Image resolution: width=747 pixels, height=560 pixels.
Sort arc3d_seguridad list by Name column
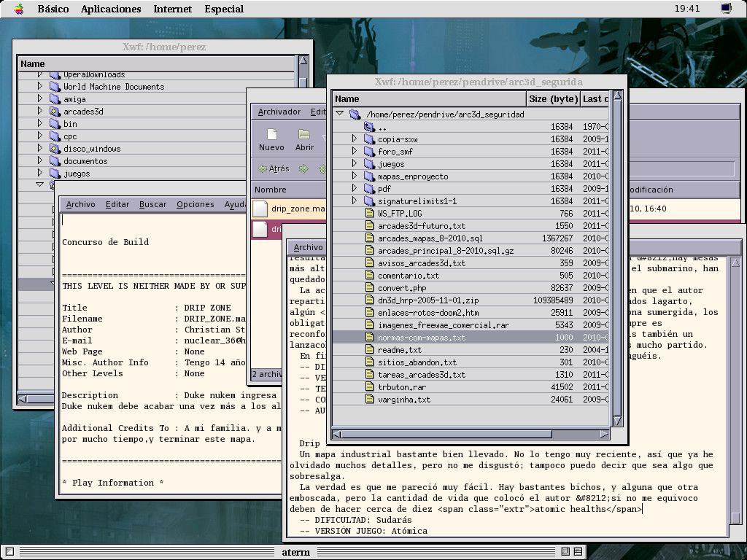(429, 99)
